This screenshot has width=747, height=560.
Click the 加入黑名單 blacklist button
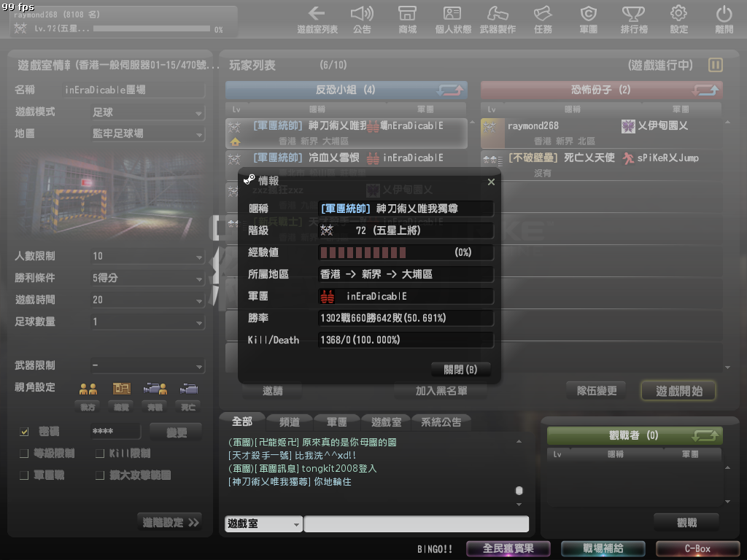(x=441, y=391)
